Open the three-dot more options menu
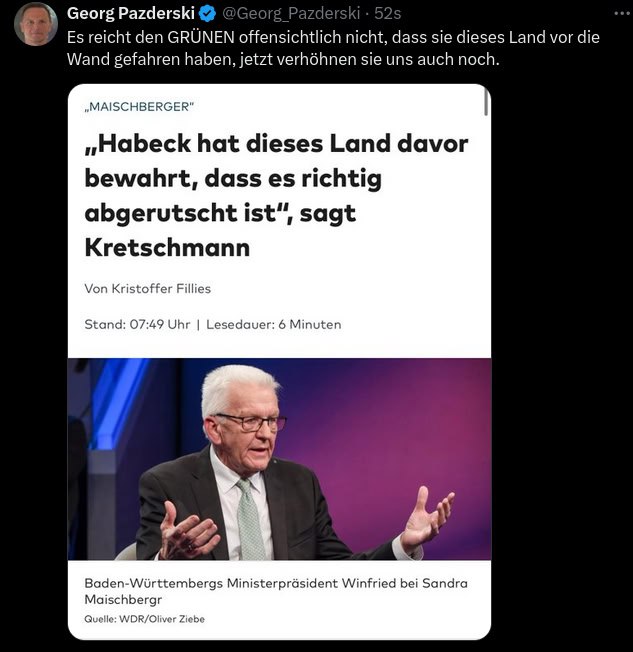This screenshot has height=652, width=633. (622, 13)
